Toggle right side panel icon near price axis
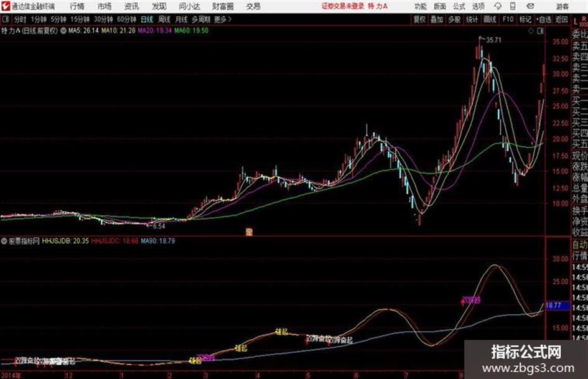The width and height of the screenshot is (588, 379). pyautogui.click(x=540, y=31)
